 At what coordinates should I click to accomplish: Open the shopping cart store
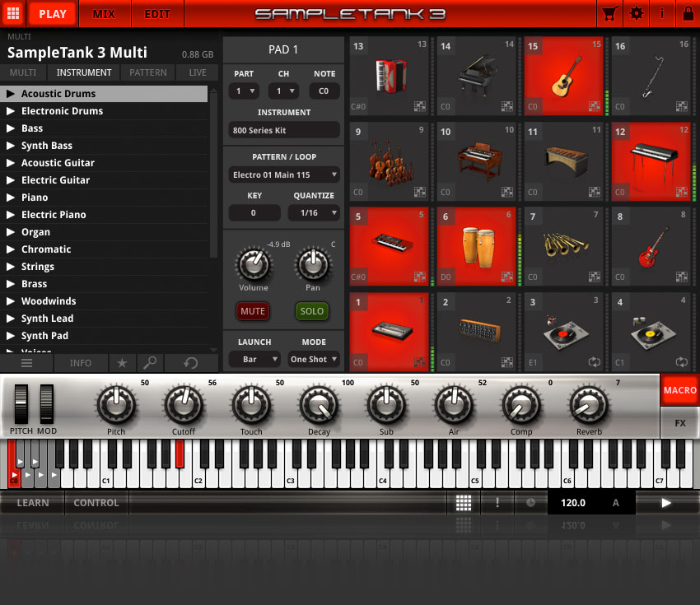[x=610, y=14]
